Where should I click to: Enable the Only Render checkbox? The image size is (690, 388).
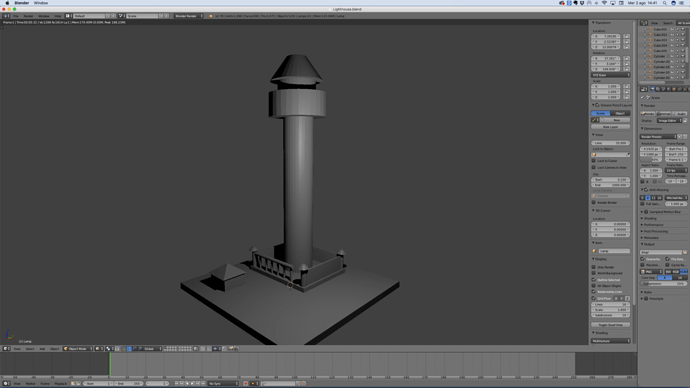point(594,267)
